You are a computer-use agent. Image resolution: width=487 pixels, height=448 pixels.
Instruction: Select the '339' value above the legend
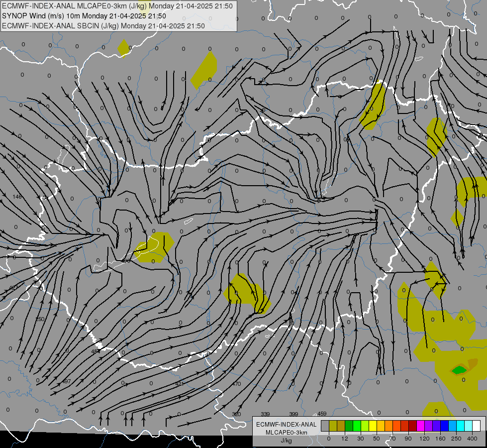(265, 414)
